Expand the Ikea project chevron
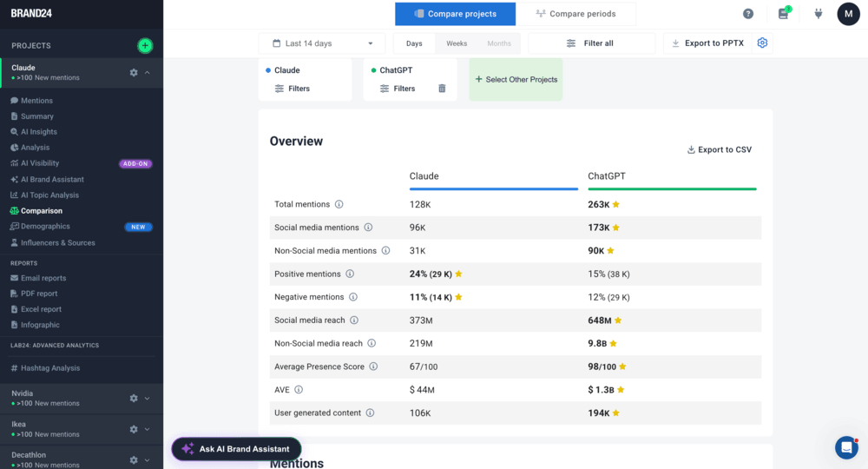The height and width of the screenshot is (469, 868). (148, 429)
